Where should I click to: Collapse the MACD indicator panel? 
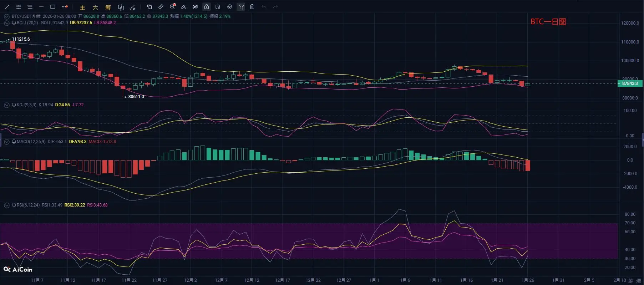pos(6,142)
